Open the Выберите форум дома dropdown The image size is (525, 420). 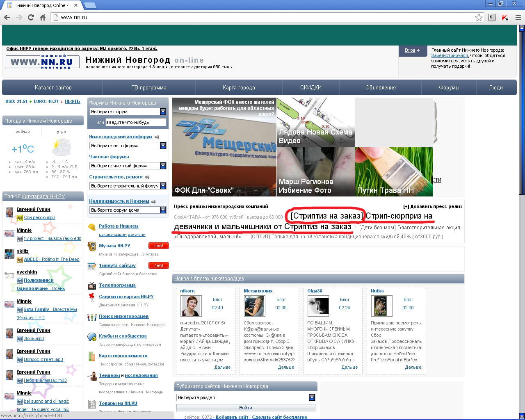pyautogui.click(x=128, y=210)
